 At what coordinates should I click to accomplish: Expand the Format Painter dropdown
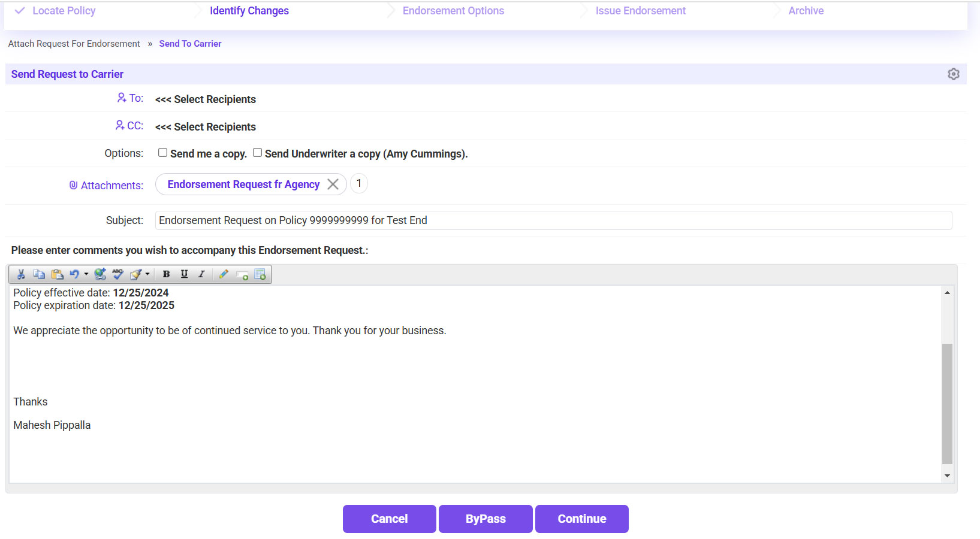point(147,274)
